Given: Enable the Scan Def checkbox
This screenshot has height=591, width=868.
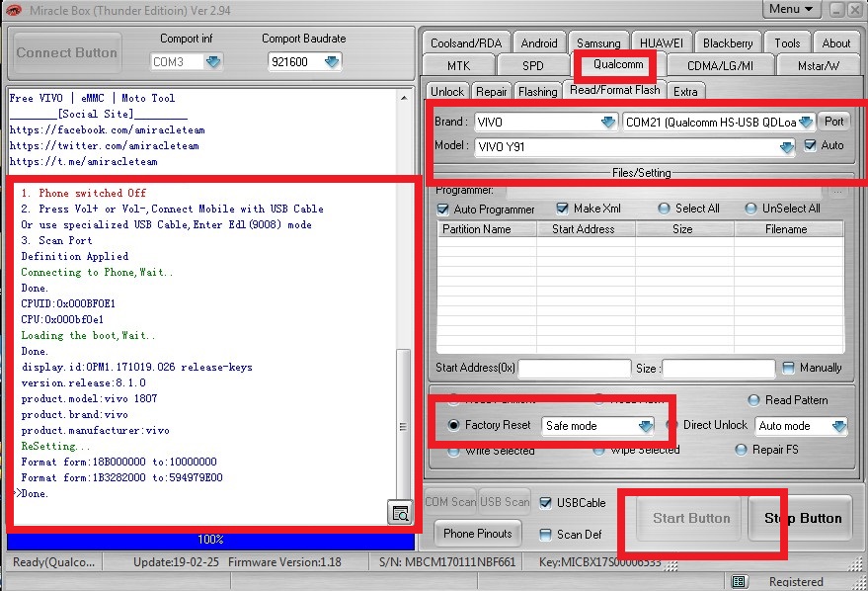Looking at the screenshot, I should tap(545, 535).
